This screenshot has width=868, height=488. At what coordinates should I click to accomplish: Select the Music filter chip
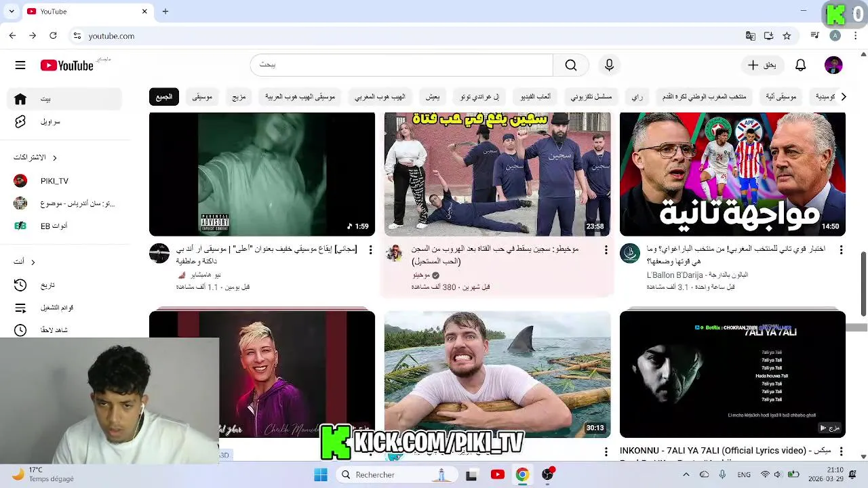(202, 97)
